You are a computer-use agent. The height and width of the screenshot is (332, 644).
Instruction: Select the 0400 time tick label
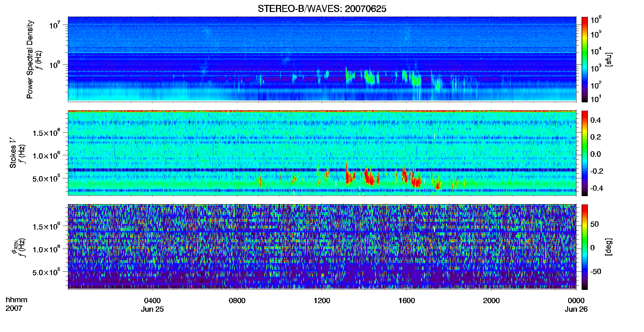(x=152, y=301)
